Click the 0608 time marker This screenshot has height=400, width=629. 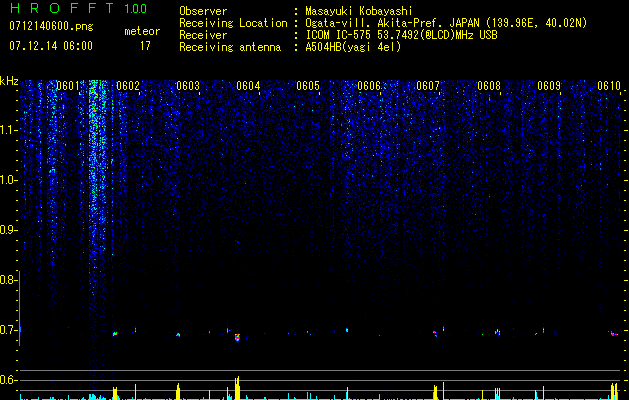(489, 85)
